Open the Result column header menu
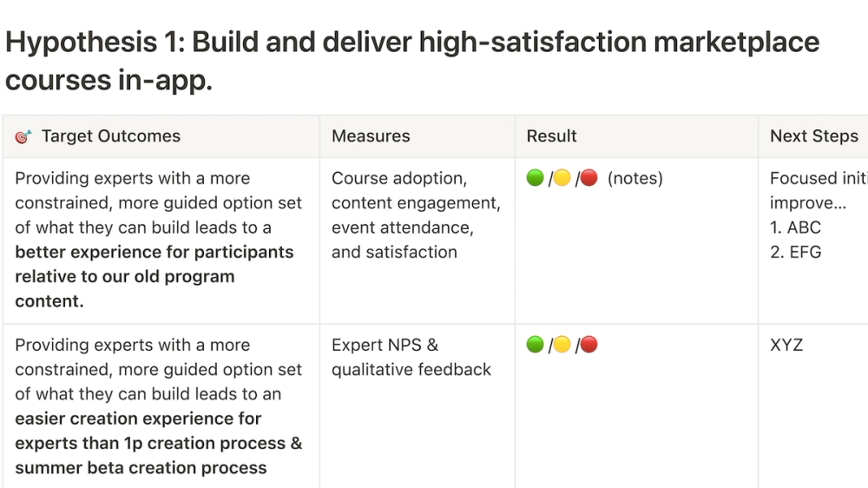This screenshot has width=868, height=488. [636, 136]
